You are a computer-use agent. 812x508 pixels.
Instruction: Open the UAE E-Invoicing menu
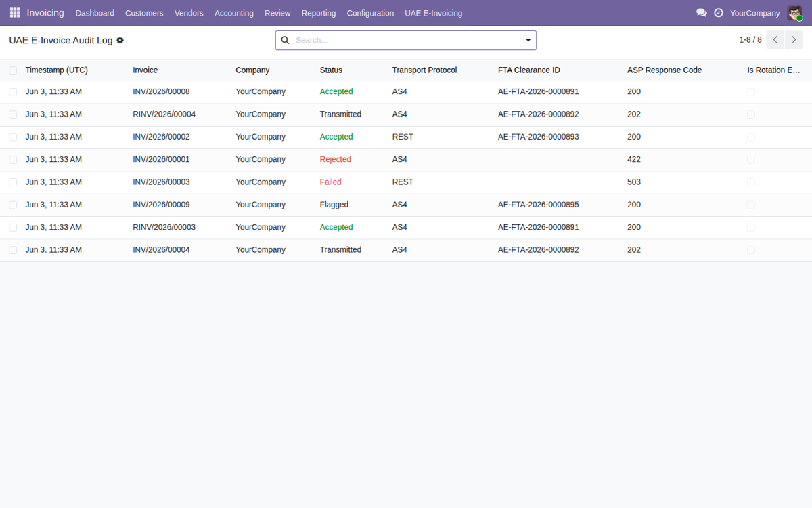(434, 13)
